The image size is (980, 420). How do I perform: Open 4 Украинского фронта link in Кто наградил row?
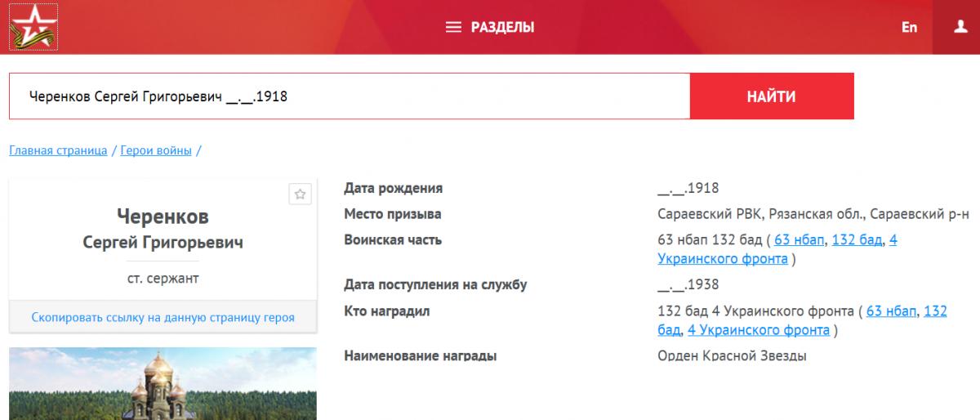point(759,331)
